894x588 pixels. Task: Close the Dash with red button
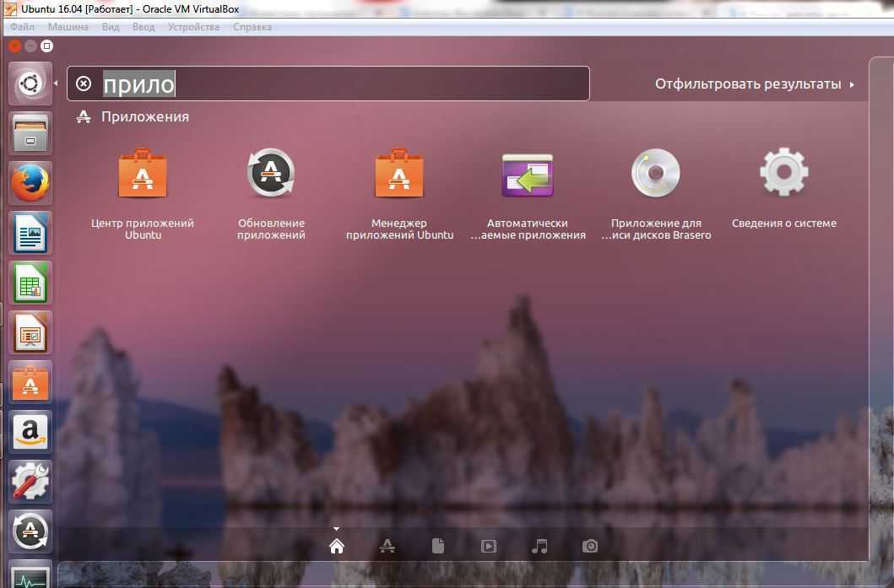tap(15, 46)
